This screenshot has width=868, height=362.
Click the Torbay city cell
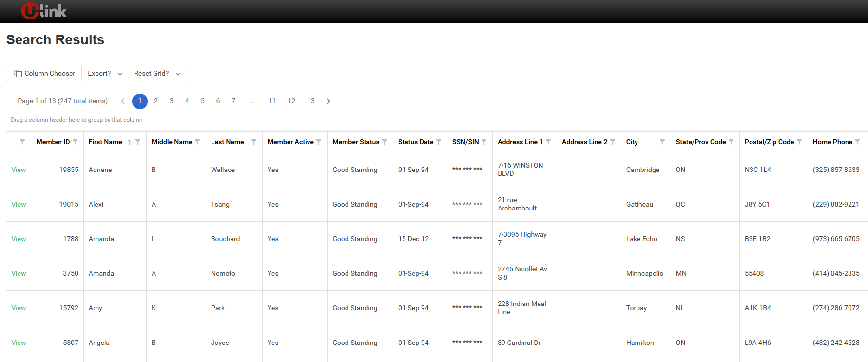[646, 308]
